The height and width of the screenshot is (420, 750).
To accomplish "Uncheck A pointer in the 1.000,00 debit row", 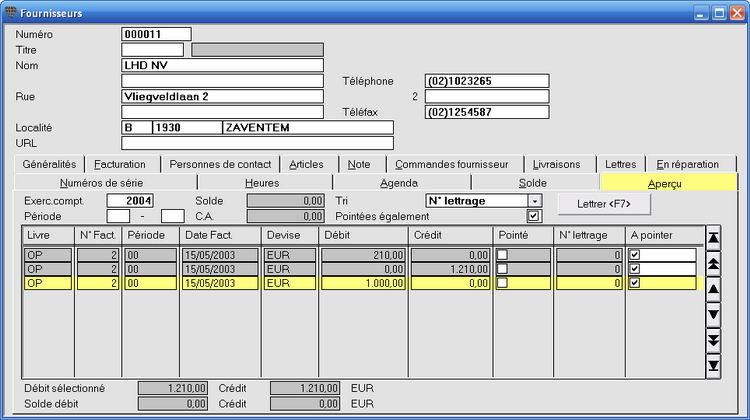I will pyautogui.click(x=635, y=283).
